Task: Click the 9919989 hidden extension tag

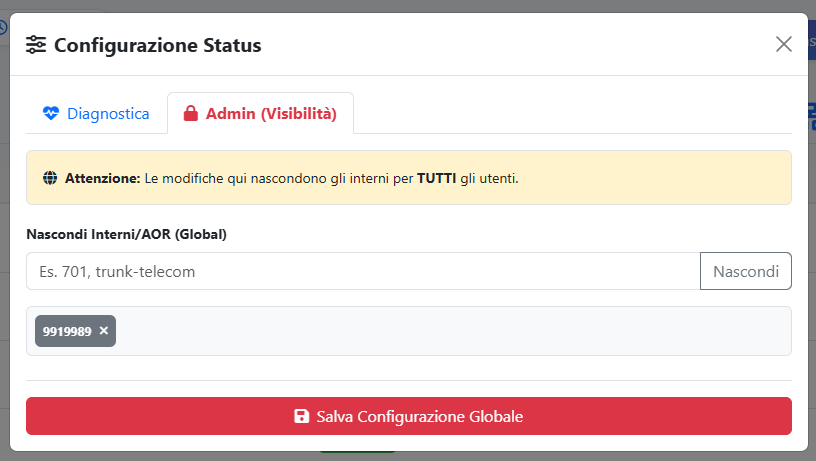Action: point(67,331)
